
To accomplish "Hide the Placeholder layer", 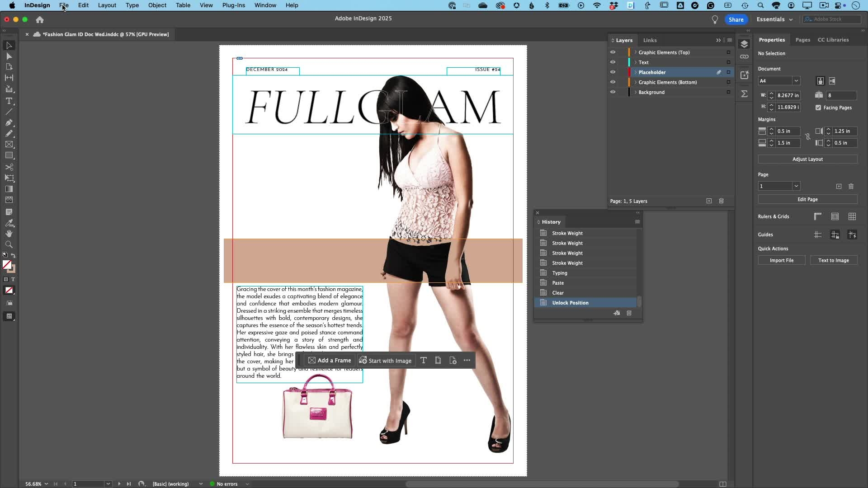I will click(x=613, y=72).
